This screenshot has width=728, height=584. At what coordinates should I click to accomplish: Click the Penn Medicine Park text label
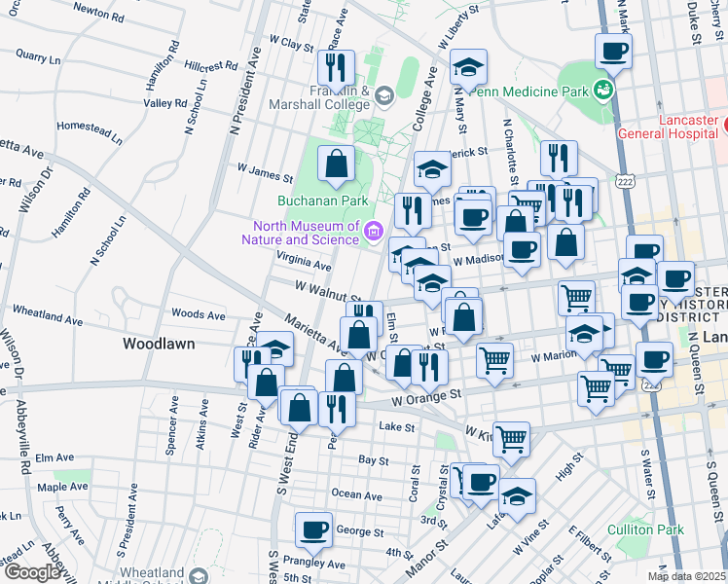[x=529, y=91]
